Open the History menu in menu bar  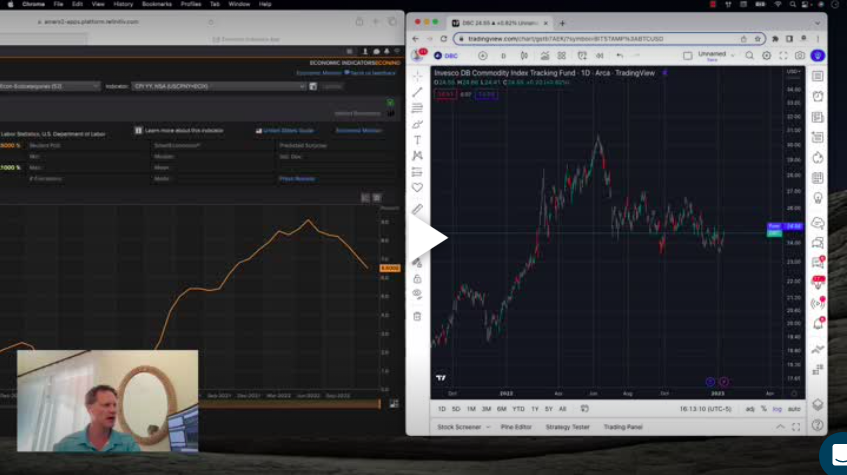pos(123,4)
